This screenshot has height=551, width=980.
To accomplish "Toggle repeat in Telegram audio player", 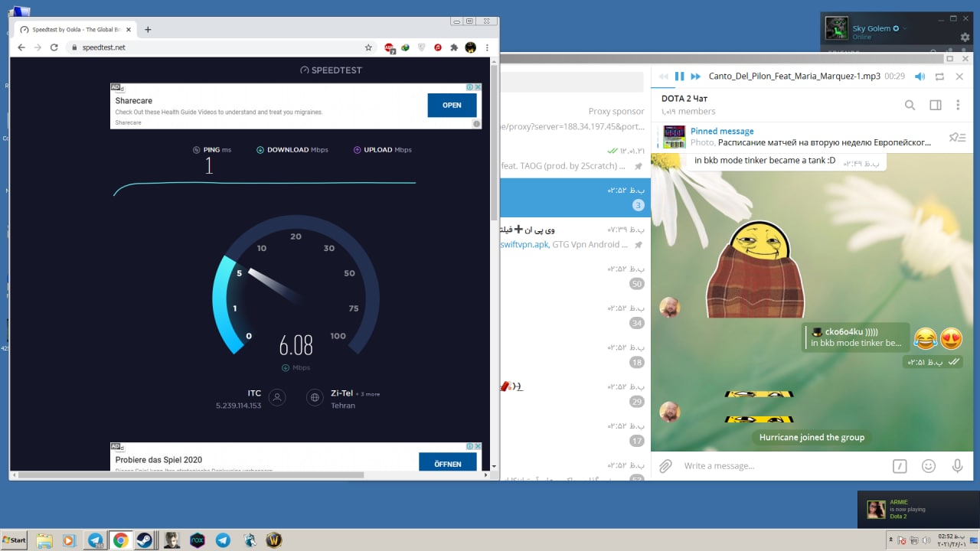I will pyautogui.click(x=939, y=77).
